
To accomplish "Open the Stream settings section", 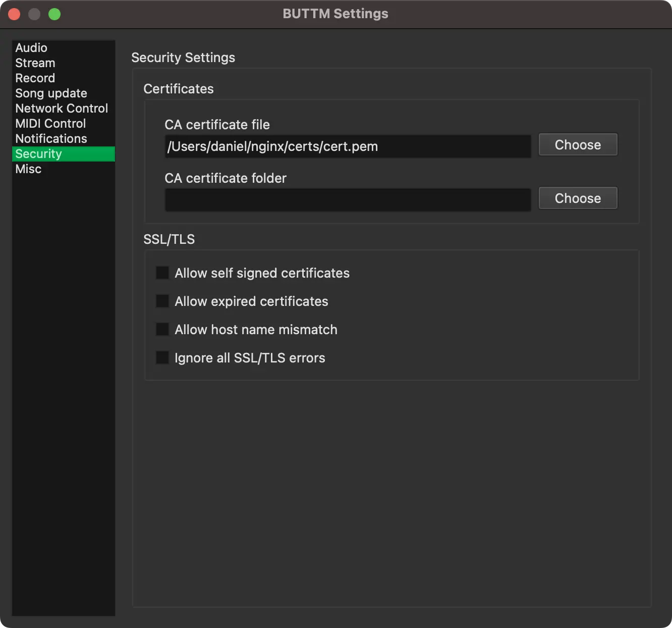I will tap(35, 63).
